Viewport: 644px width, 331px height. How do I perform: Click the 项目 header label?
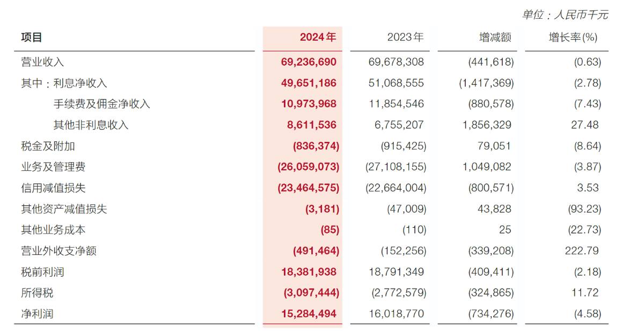pos(32,37)
